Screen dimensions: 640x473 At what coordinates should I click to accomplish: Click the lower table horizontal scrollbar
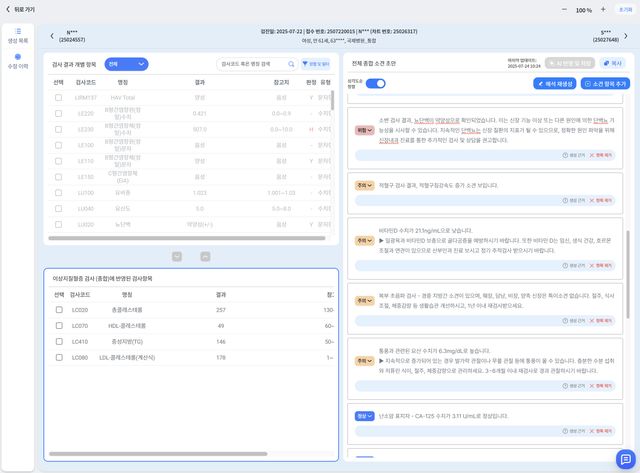[x=158, y=453]
